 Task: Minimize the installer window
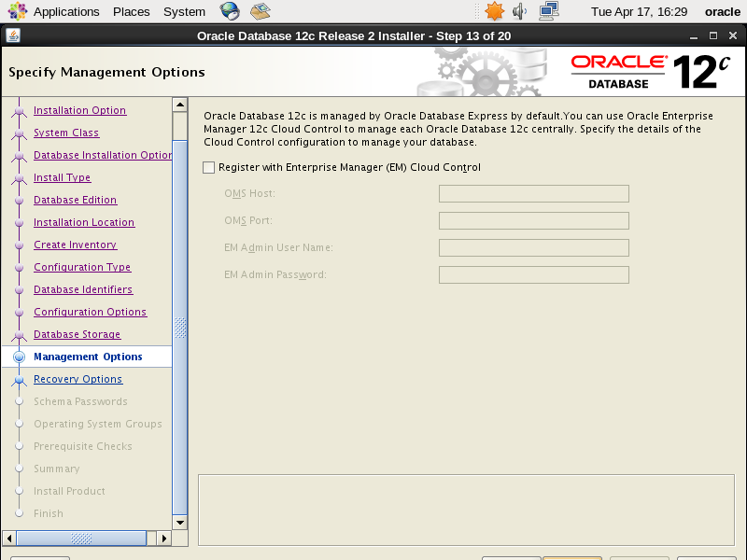coord(694,36)
